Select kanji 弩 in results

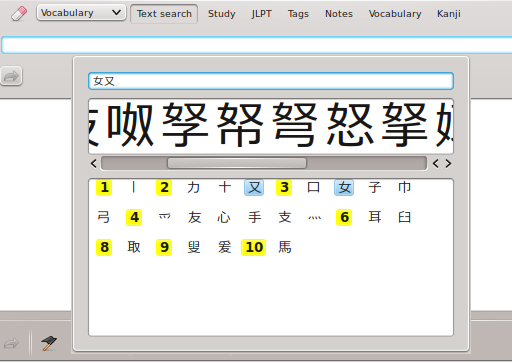[295, 125]
